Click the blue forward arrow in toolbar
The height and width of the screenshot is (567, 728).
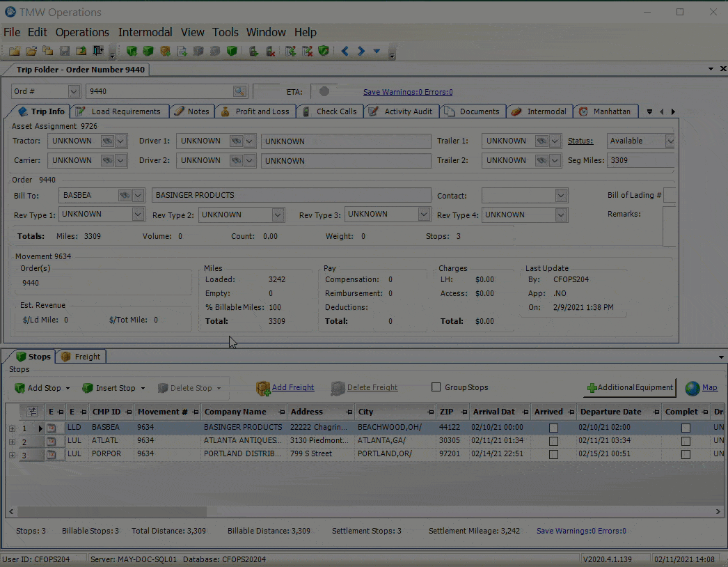(x=361, y=51)
